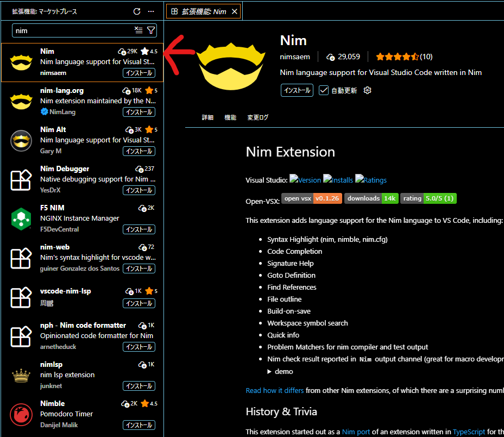Click the Open-VSX version v0.1.26 badge
This screenshot has width=504, height=437.
coord(312,198)
